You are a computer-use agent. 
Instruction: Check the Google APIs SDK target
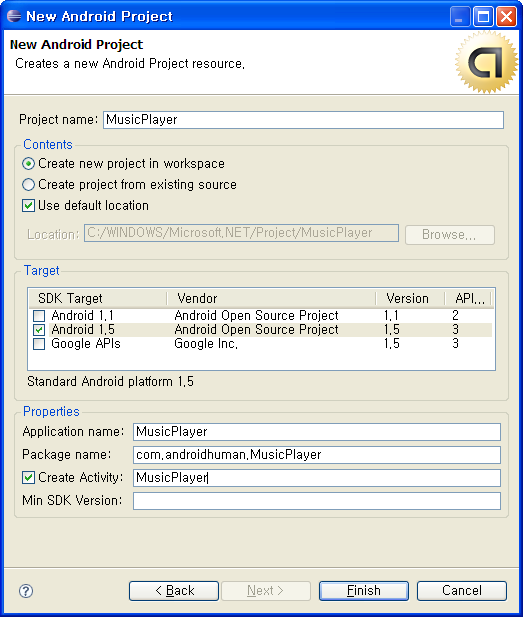click(x=39, y=344)
